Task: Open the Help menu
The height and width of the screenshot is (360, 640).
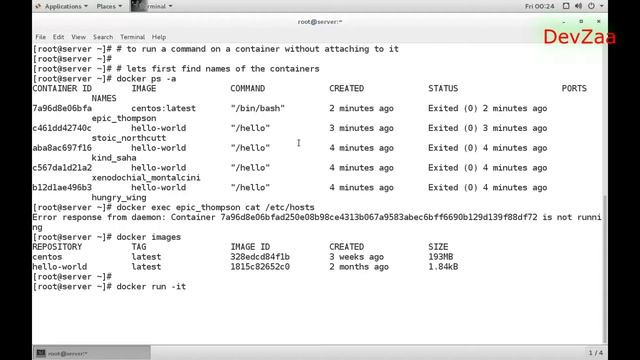Action: [x=159, y=37]
